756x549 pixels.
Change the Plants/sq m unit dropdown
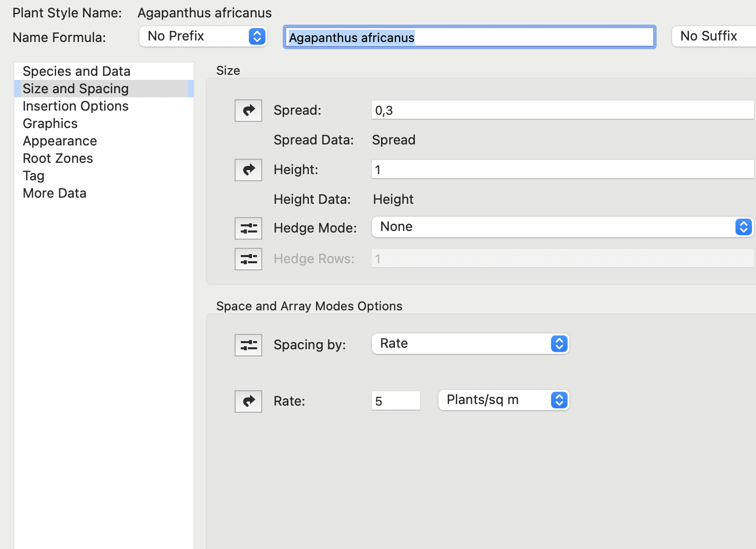click(x=503, y=400)
